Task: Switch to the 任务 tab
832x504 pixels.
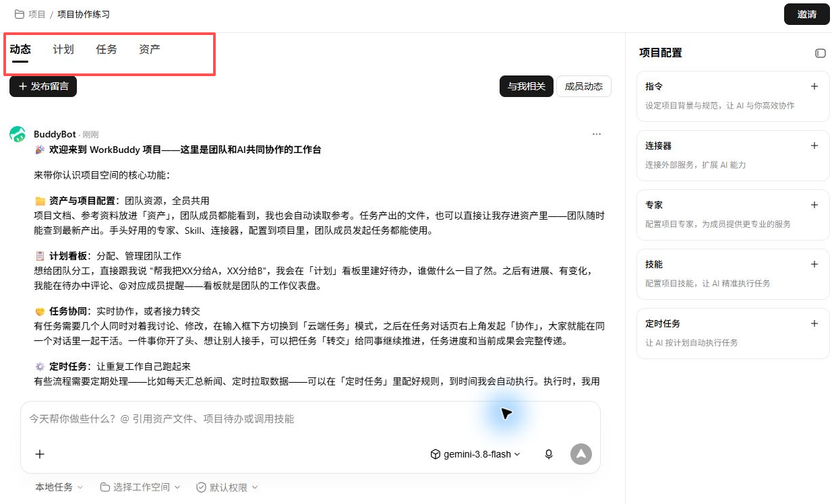Action: [107, 49]
